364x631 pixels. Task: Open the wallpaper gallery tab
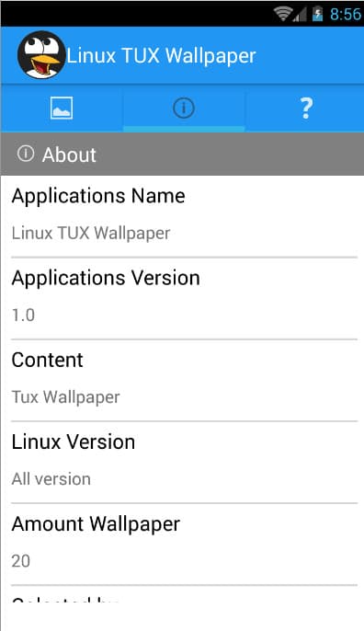tap(62, 108)
